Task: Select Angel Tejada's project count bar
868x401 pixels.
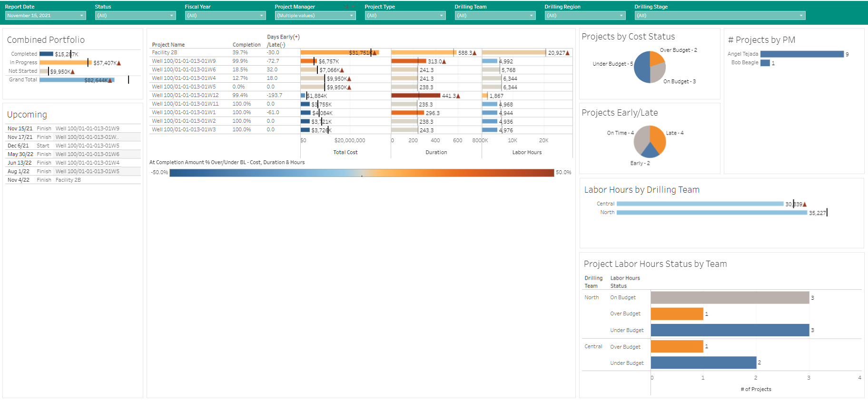Action: pyautogui.click(x=802, y=54)
